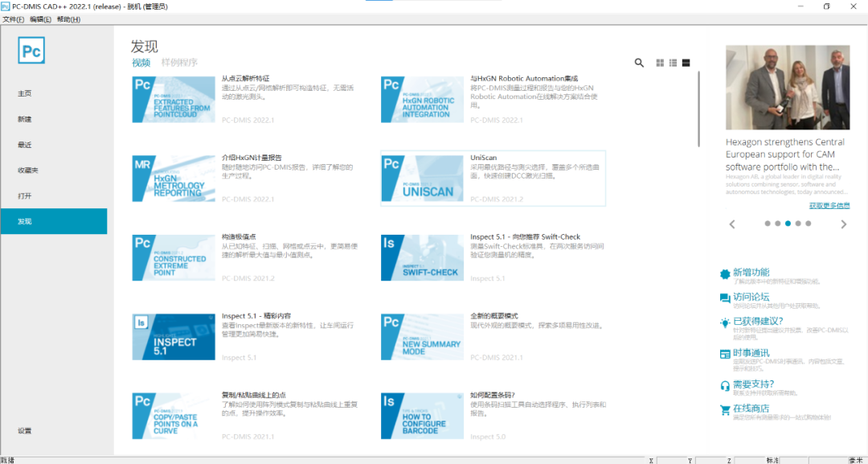Toggle the list view layout
The width and height of the screenshot is (868, 464).
[x=673, y=63]
